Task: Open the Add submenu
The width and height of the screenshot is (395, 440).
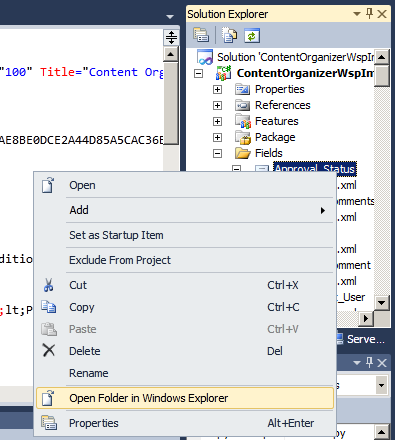Action: [x=185, y=210]
